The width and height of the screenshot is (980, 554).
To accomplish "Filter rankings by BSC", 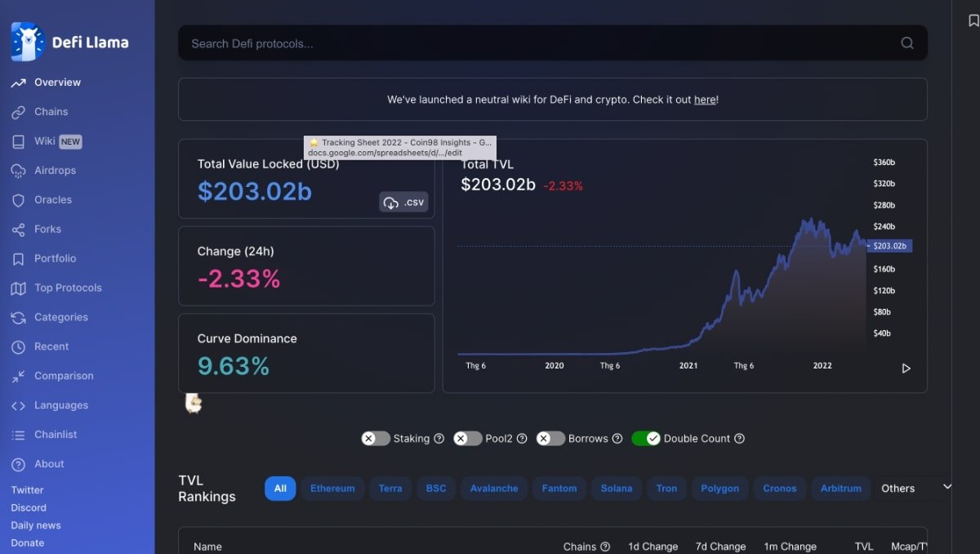I will (436, 489).
